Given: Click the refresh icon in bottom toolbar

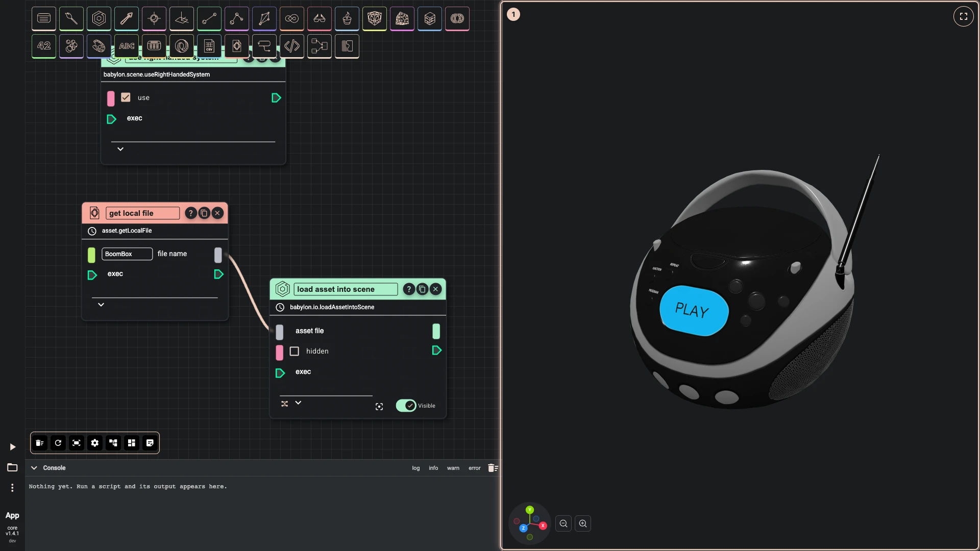Looking at the screenshot, I should click(58, 443).
